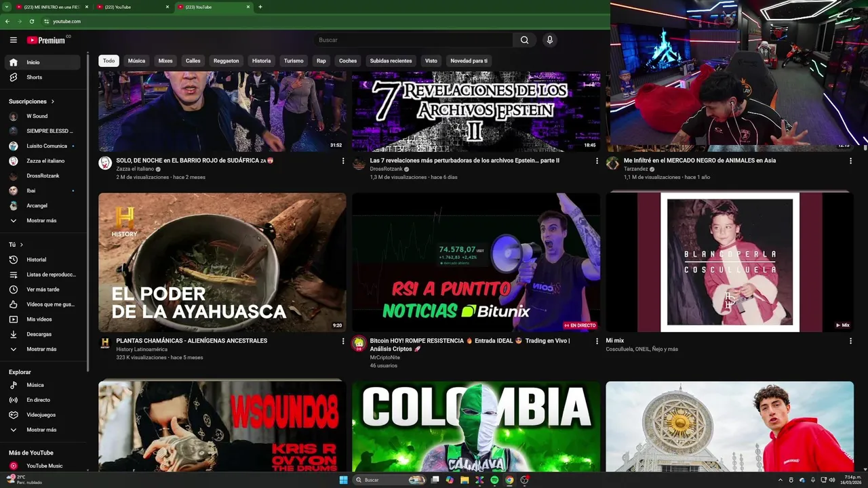The image size is (868, 488).
Task: Click the COLOMBIA video thumbnail
Action: (x=476, y=426)
